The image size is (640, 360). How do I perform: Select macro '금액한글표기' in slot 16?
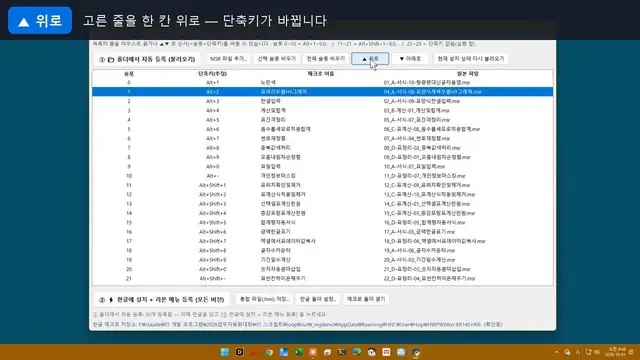click(276, 232)
